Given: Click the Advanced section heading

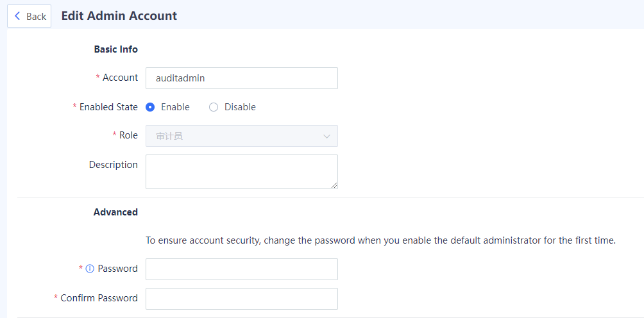Looking at the screenshot, I should click(x=115, y=212).
